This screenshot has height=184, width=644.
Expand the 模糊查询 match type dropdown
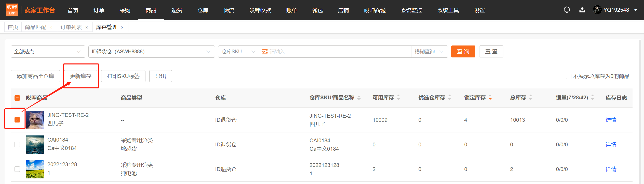click(430, 52)
